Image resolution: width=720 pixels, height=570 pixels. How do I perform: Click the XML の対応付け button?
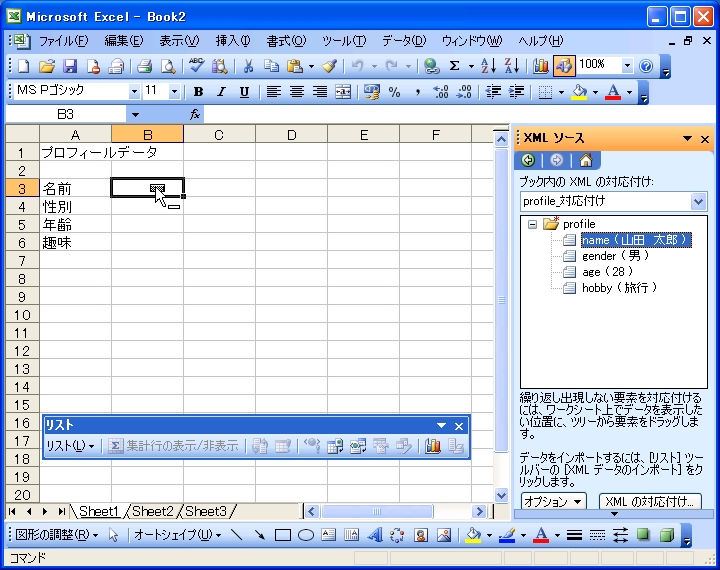click(x=650, y=502)
